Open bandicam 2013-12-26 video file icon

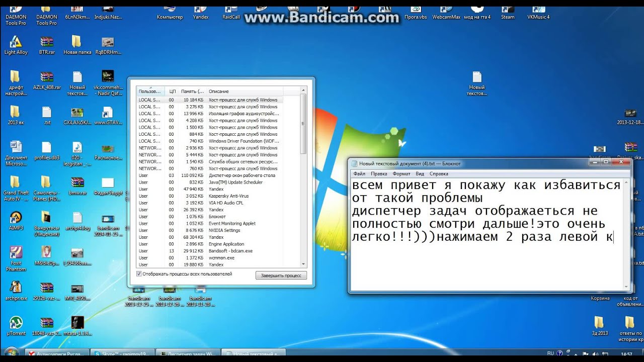(169, 297)
